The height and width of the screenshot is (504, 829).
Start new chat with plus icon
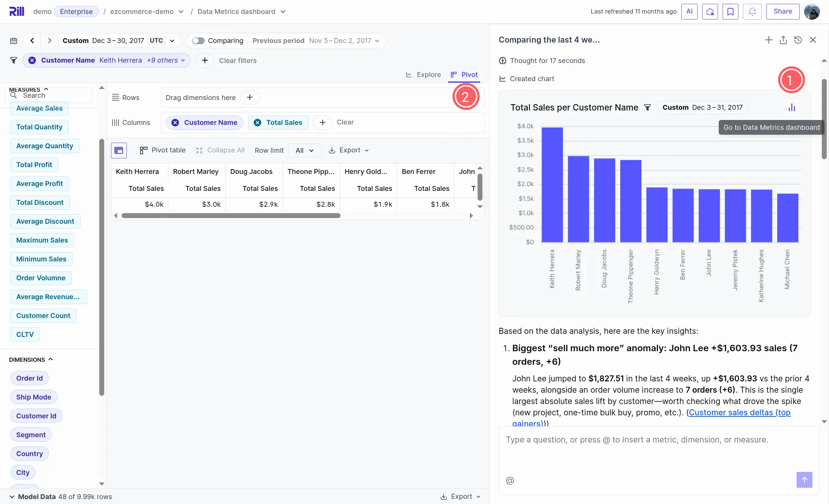[768, 40]
